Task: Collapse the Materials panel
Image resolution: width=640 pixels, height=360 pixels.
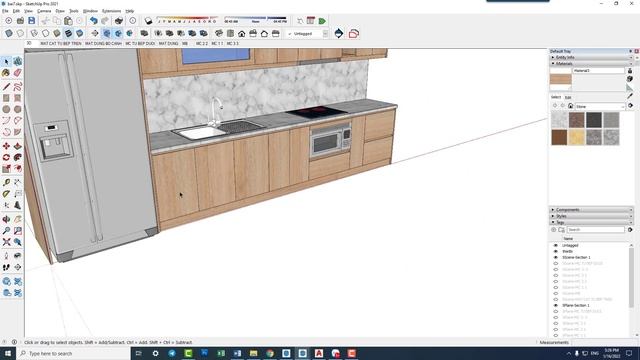Action: click(553, 64)
